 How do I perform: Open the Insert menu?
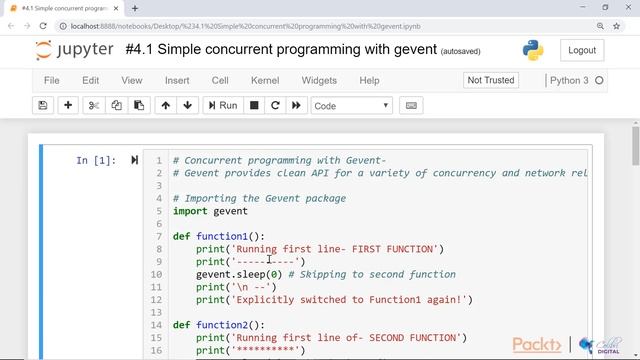[x=177, y=80]
